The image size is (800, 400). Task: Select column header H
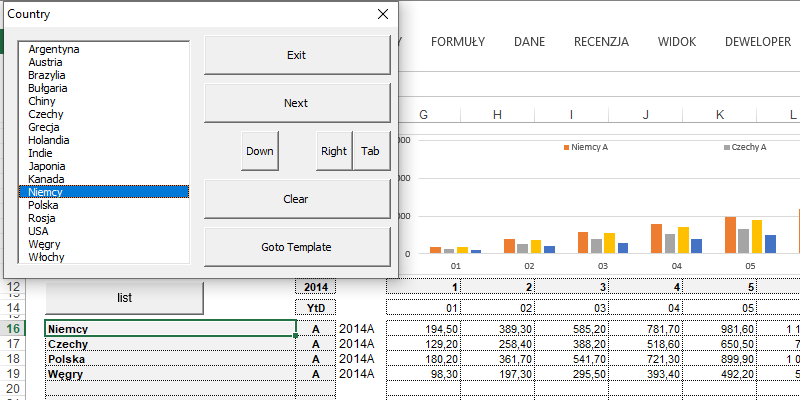(x=496, y=115)
